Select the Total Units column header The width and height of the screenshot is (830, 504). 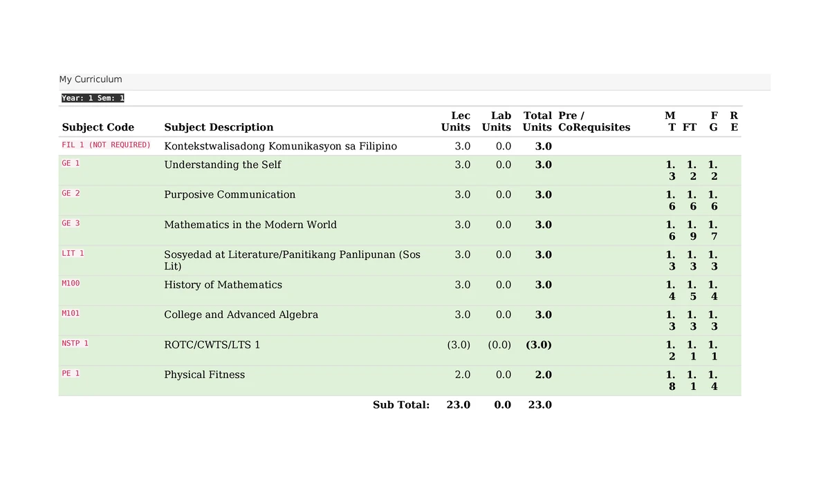[537, 122]
